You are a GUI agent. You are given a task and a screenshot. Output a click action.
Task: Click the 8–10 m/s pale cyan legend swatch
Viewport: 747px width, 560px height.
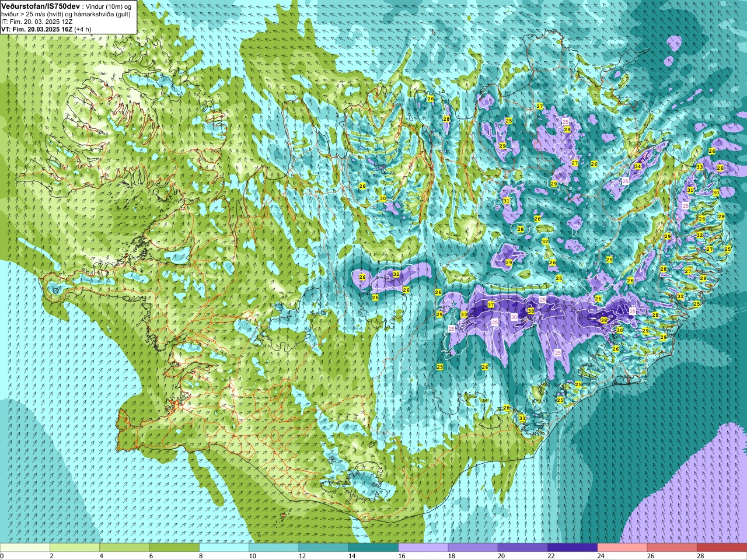coord(224,548)
